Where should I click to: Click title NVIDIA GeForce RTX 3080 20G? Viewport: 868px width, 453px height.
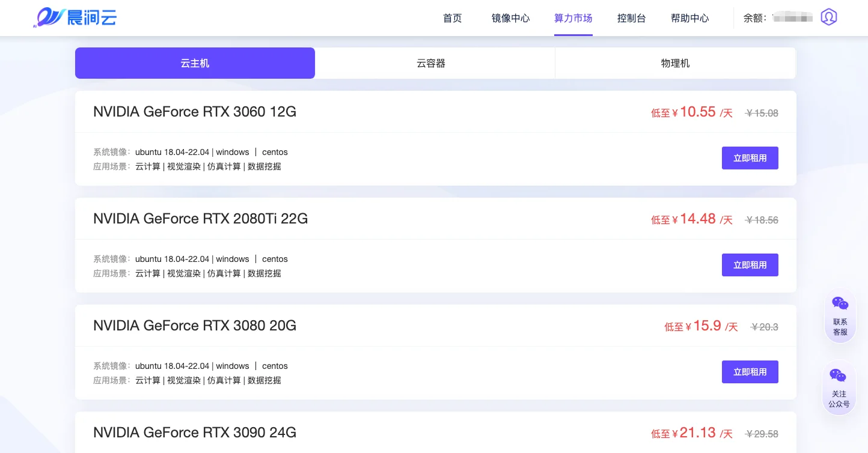(195, 326)
